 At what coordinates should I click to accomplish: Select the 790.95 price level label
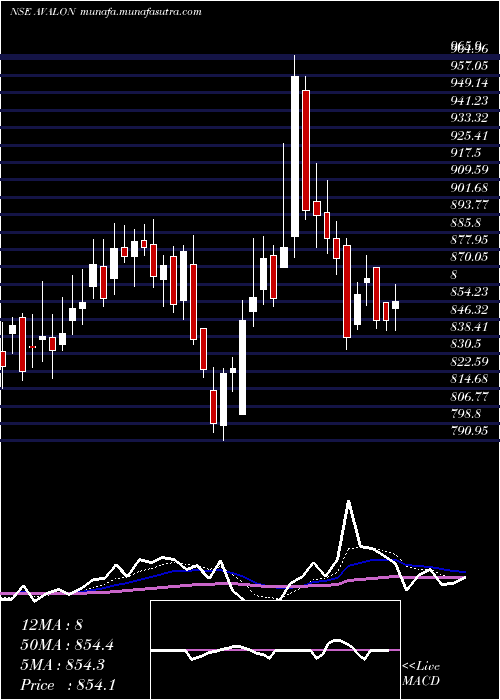click(x=470, y=432)
